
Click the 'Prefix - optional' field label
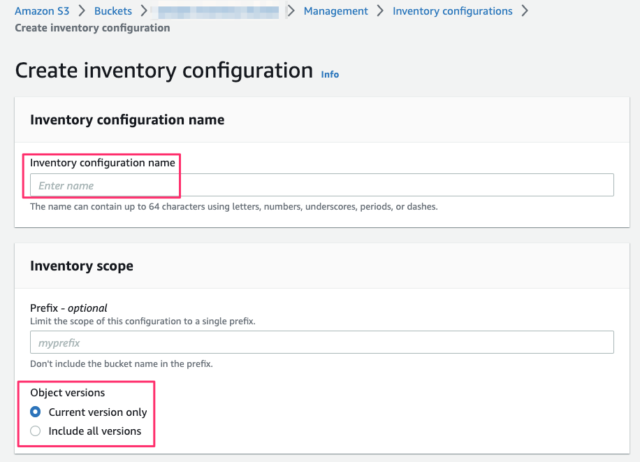[68, 308]
